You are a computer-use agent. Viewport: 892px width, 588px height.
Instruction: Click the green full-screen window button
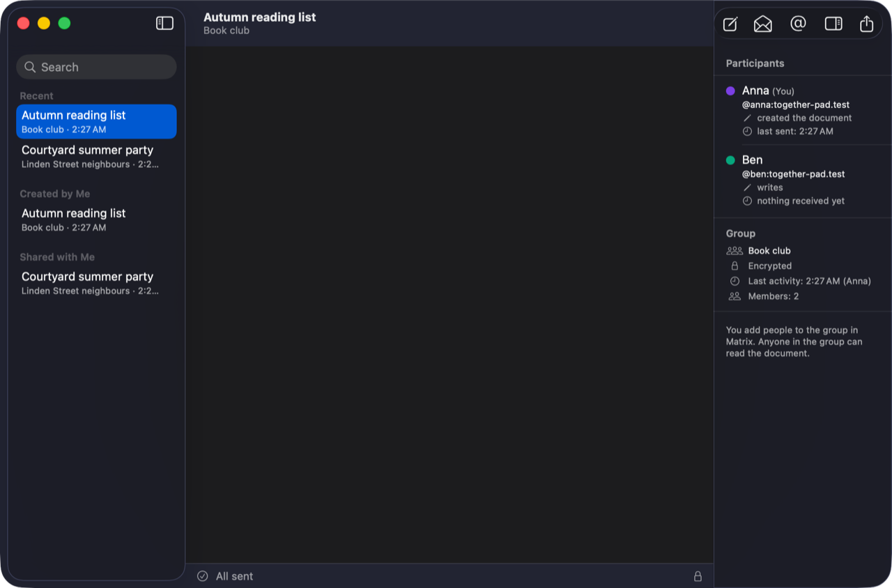tap(64, 23)
